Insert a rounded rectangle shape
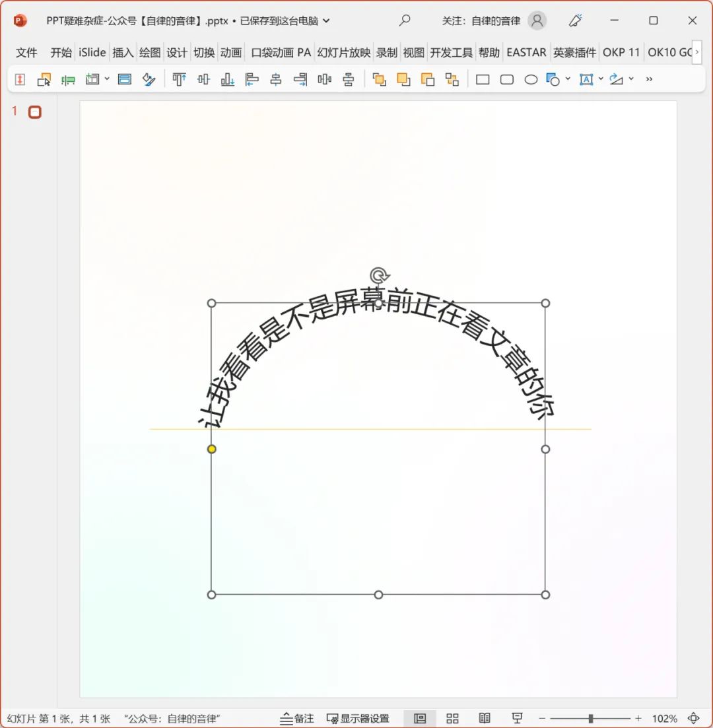The image size is (713, 728). [x=507, y=79]
